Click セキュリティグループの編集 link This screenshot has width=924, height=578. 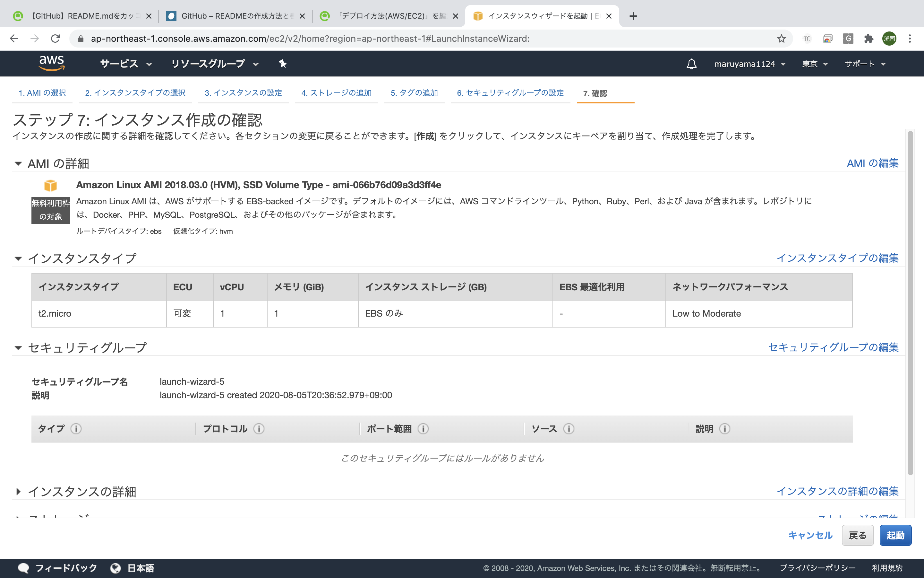coord(833,347)
